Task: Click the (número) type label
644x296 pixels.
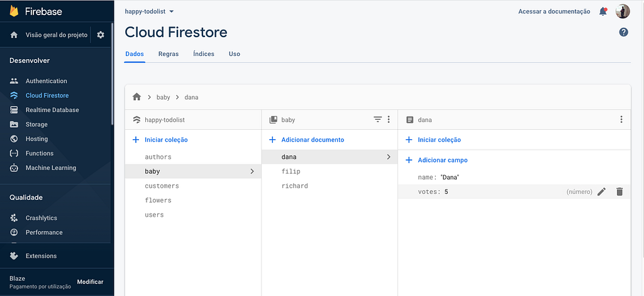Action: tap(579, 191)
